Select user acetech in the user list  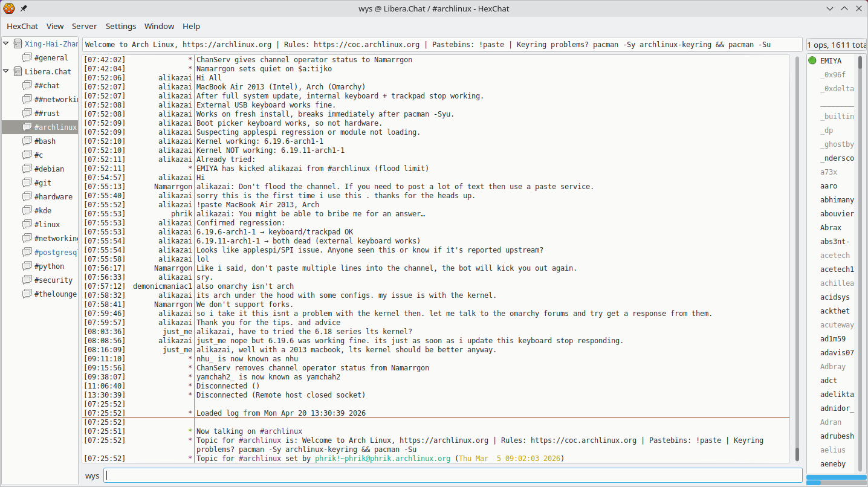[x=835, y=256]
